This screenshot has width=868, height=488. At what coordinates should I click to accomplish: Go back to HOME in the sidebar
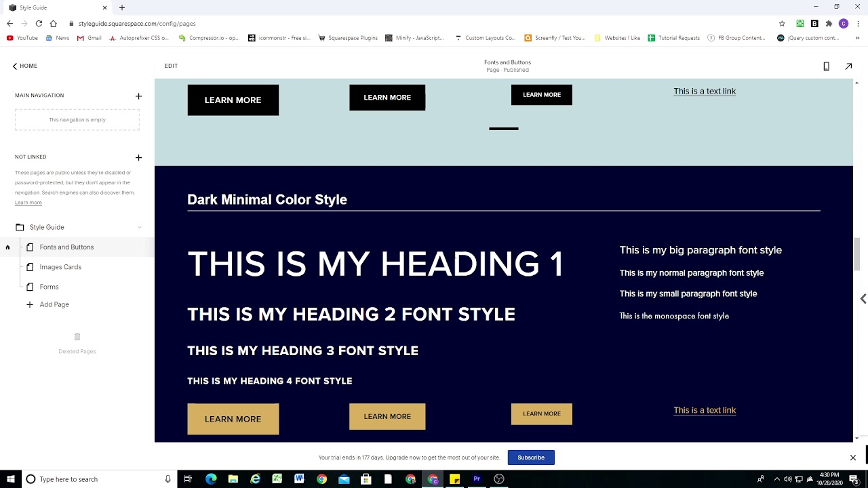pos(24,66)
